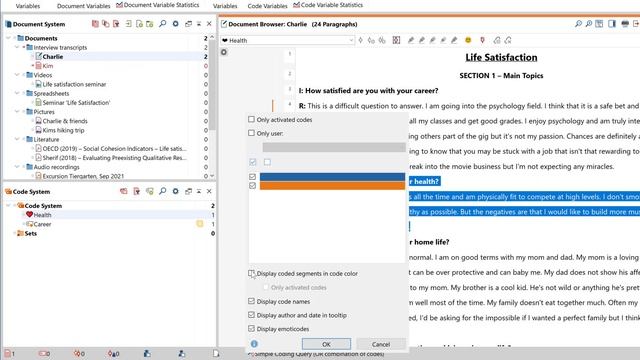
Task: Open Document Variable Statistics
Action: 158,5
